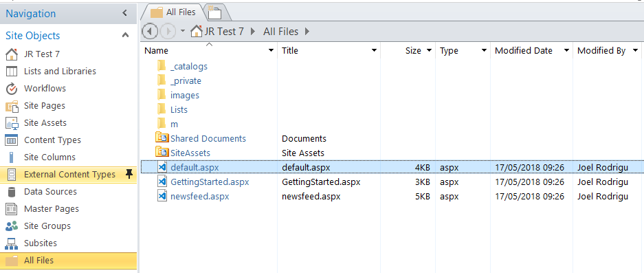Image resolution: width=644 pixels, height=273 pixels.
Task: Click the SiteAssets library icon
Action: point(162,152)
